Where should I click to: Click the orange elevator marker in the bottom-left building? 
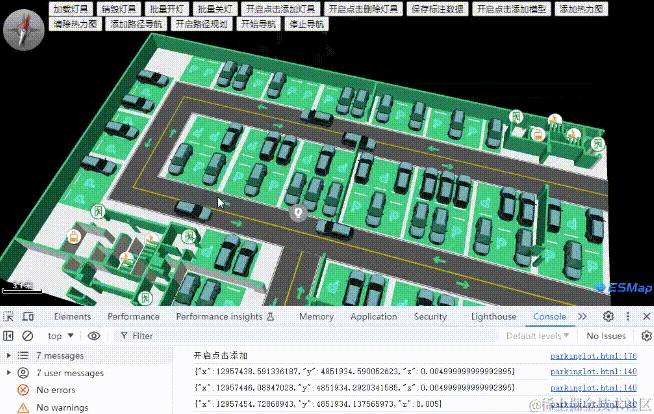tap(74, 237)
